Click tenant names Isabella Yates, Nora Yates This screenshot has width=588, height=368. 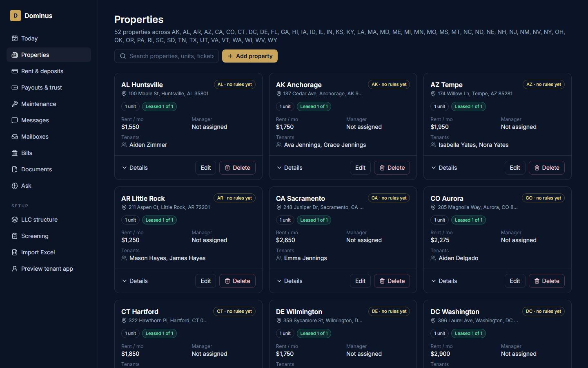474,145
